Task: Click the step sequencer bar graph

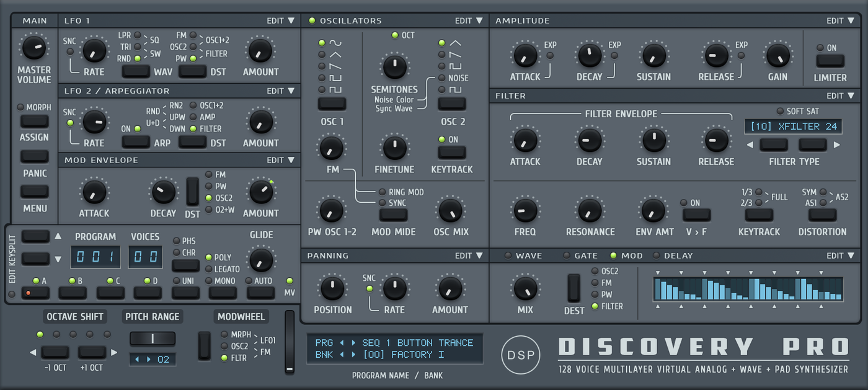Action: tap(748, 289)
